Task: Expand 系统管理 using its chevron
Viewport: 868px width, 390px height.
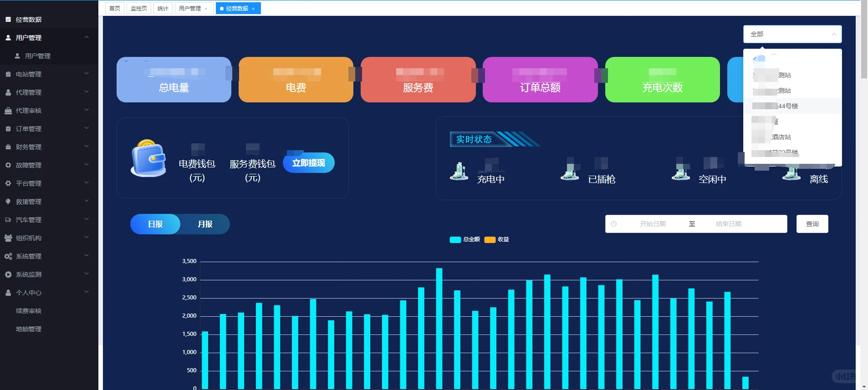Action: pyautogui.click(x=87, y=256)
